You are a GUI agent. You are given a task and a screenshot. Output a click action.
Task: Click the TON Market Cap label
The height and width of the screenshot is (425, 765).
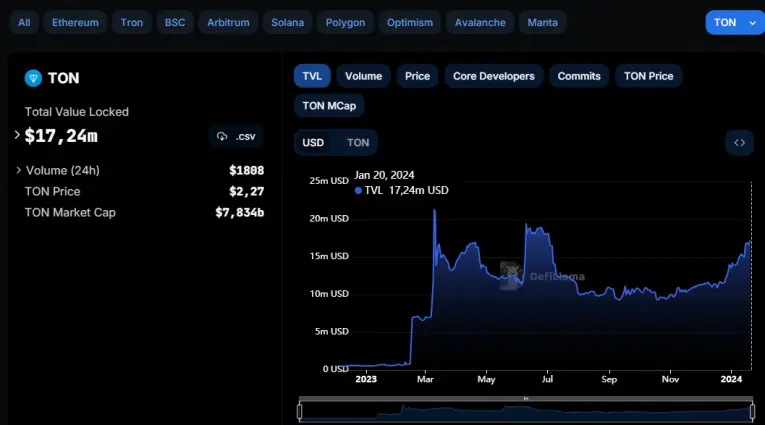click(70, 213)
